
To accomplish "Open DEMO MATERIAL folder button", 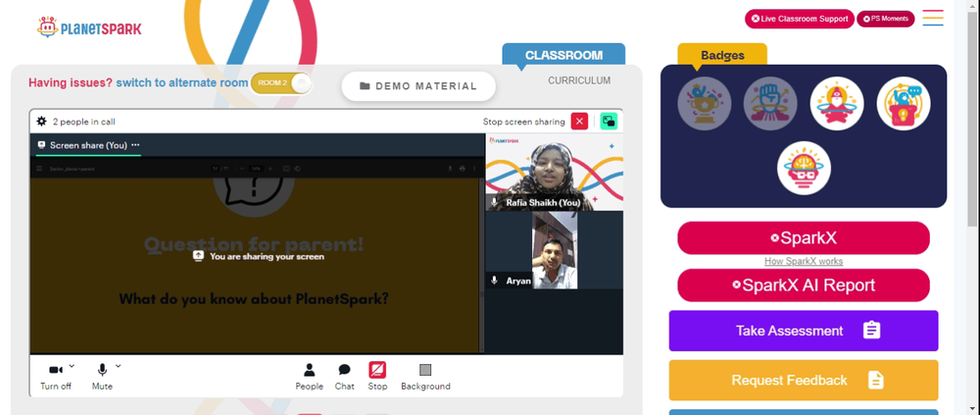I will pos(418,86).
